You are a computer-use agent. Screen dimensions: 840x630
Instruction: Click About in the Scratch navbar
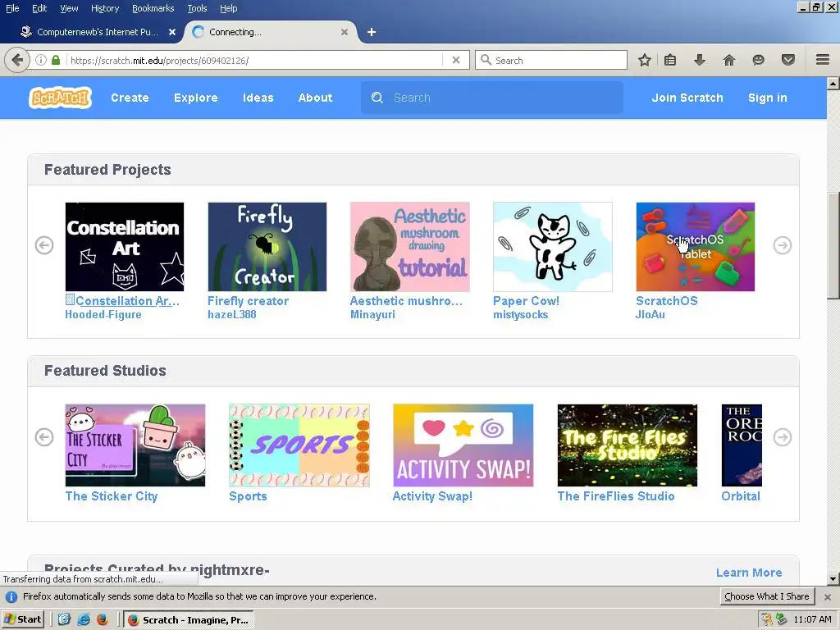tap(316, 98)
